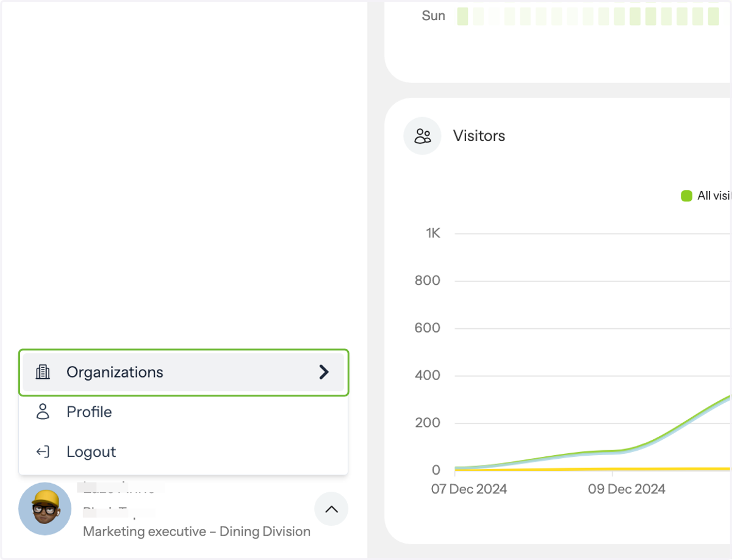Click the 07 Dec 2024 axis label

coord(469,489)
